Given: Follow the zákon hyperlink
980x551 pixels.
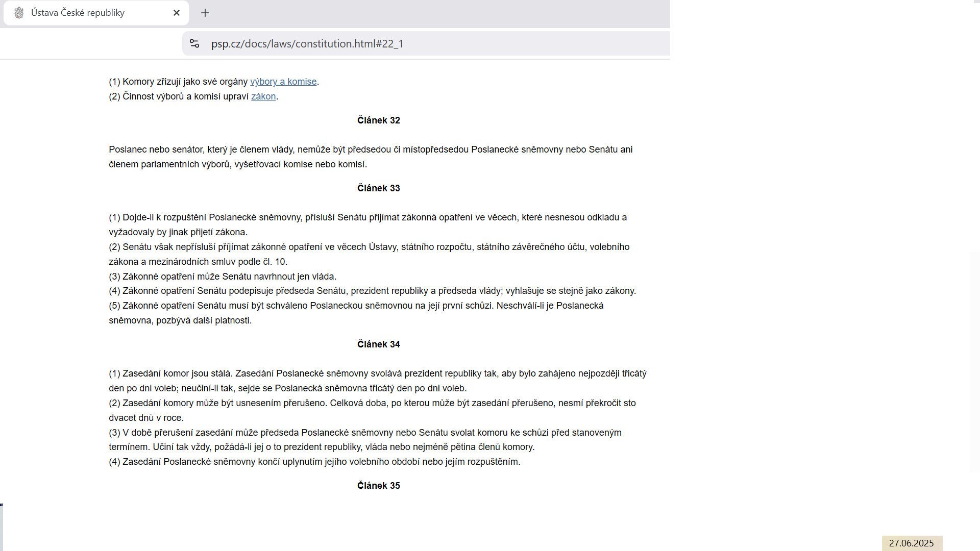Looking at the screenshot, I should click(x=263, y=96).
